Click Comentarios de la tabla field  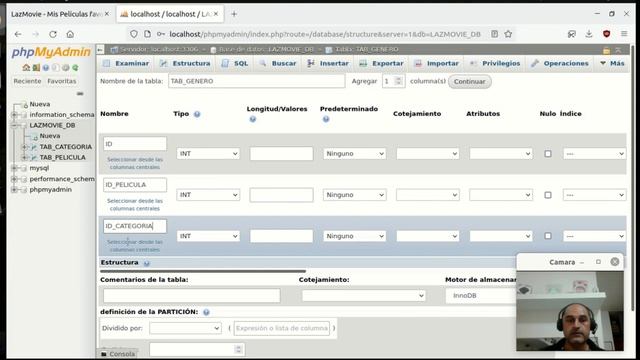pyautogui.click(x=191, y=296)
